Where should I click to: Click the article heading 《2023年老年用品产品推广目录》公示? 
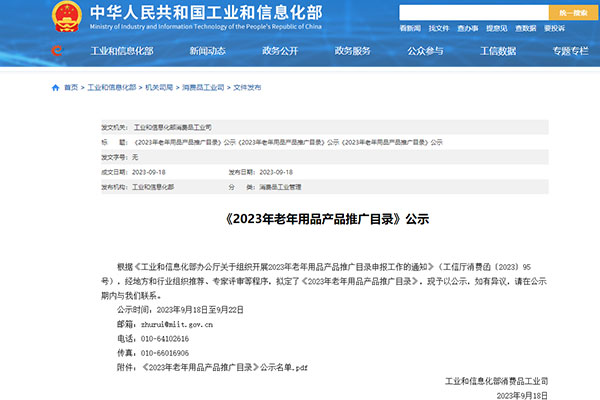tap(328, 219)
